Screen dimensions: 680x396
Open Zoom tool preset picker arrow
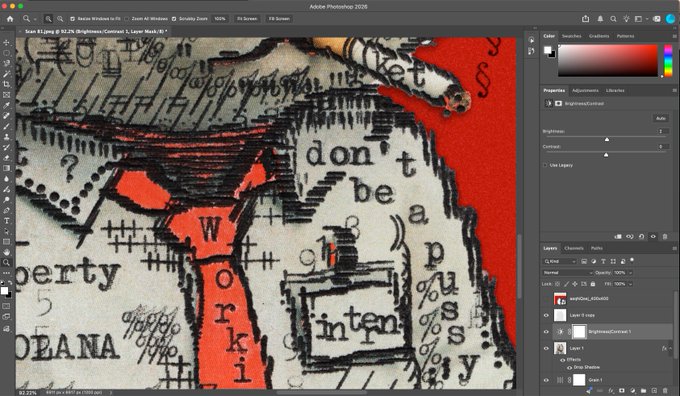pyautogui.click(x=35, y=19)
